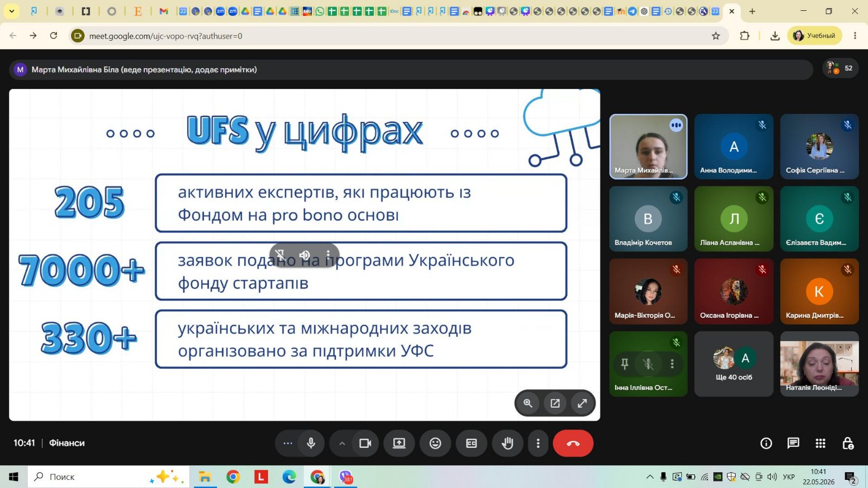868x488 pixels.
Task: Pin the Інна Іллівна tile
Action: (x=624, y=364)
